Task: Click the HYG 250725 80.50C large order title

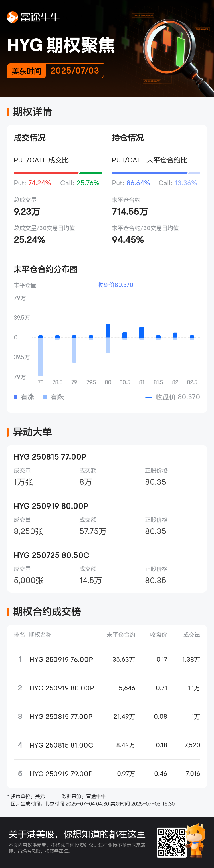Action: pyautogui.click(x=51, y=555)
